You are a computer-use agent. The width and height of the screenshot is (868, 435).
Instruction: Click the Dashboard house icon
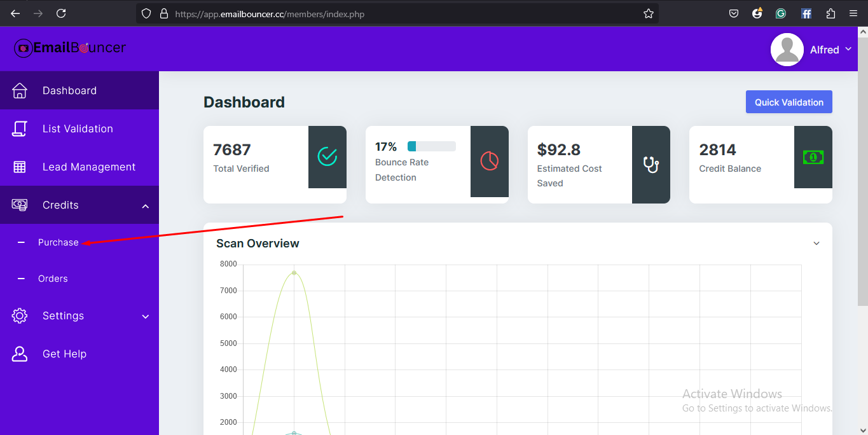(20, 90)
